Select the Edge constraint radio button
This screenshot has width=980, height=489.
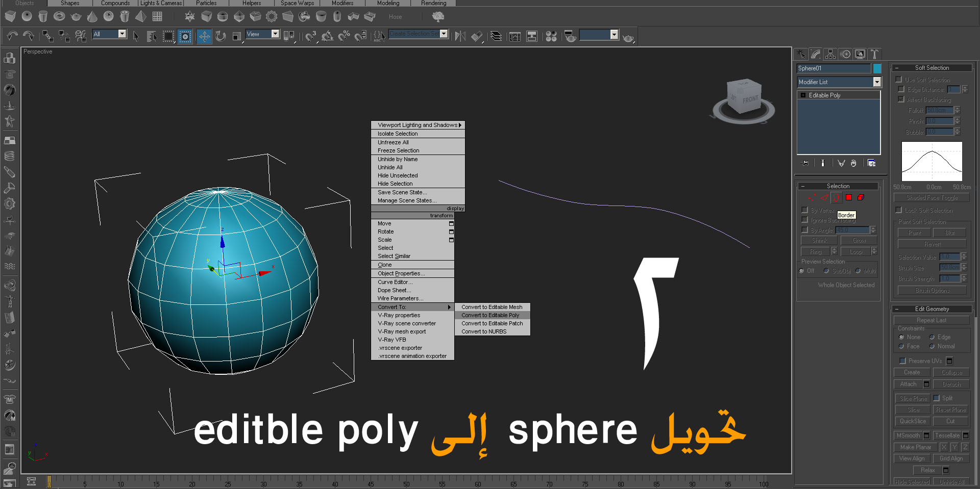tap(932, 337)
